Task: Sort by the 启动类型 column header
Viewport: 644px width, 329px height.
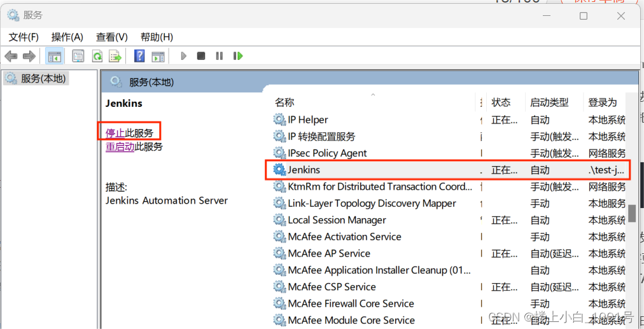Action: [550, 102]
